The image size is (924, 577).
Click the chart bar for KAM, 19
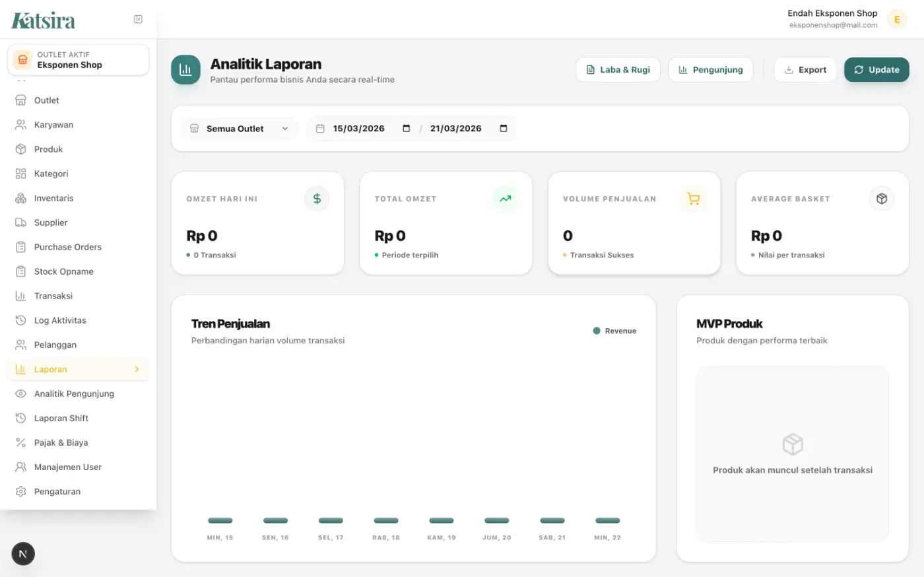(x=442, y=520)
